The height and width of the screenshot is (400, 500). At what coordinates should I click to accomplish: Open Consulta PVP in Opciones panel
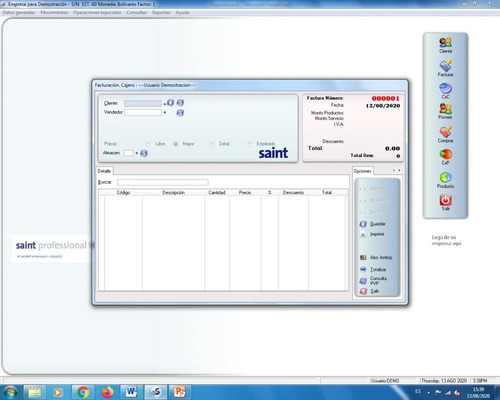point(373,281)
